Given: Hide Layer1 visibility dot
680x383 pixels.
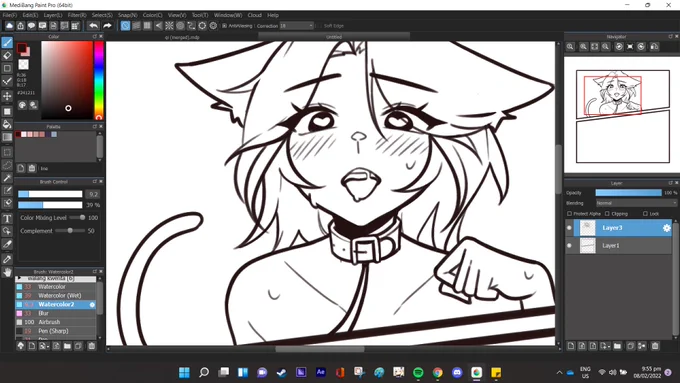Looking at the screenshot, I should pos(569,246).
